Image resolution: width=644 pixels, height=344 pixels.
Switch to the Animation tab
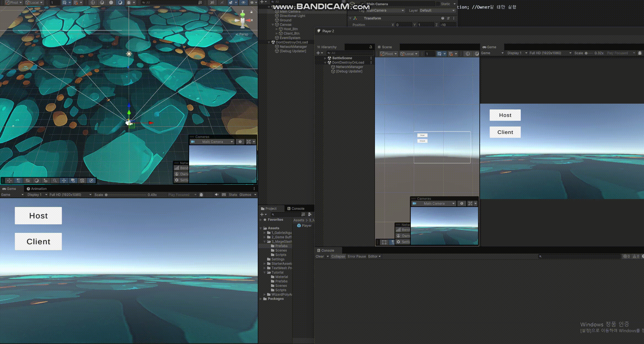[37, 189]
